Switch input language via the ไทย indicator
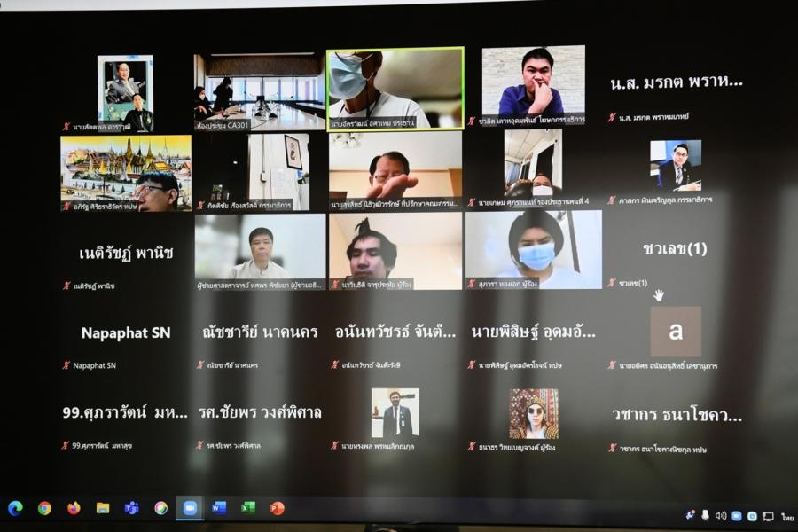The width and height of the screenshot is (798, 532). (x=787, y=516)
